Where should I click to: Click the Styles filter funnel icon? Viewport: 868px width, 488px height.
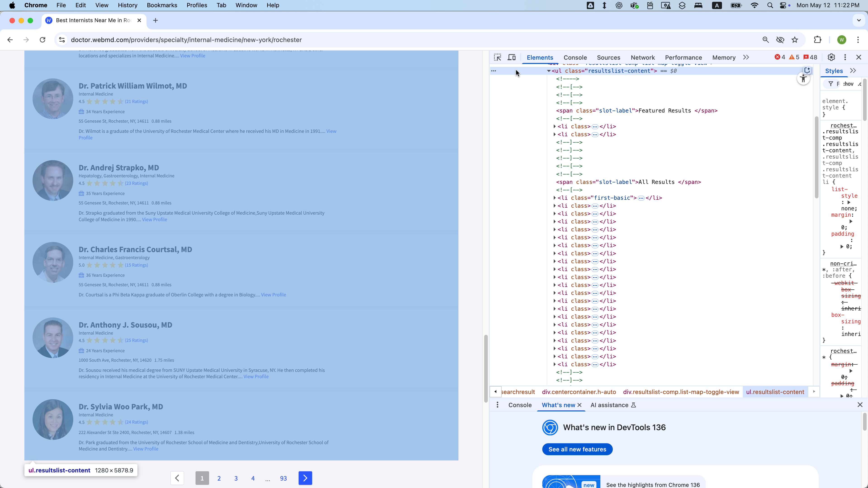(831, 84)
